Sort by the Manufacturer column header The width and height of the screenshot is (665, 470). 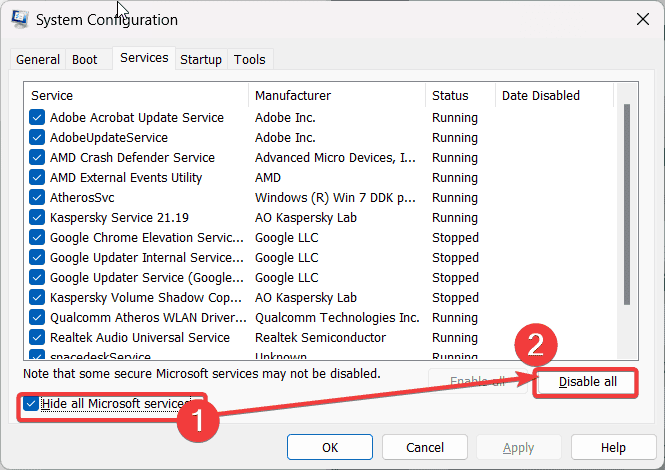(x=337, y=95)
